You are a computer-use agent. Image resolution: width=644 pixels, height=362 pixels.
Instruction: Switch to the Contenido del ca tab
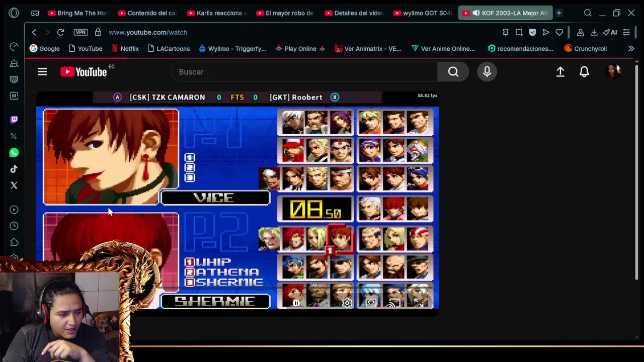pyautogui.click(x=147, y=13)
